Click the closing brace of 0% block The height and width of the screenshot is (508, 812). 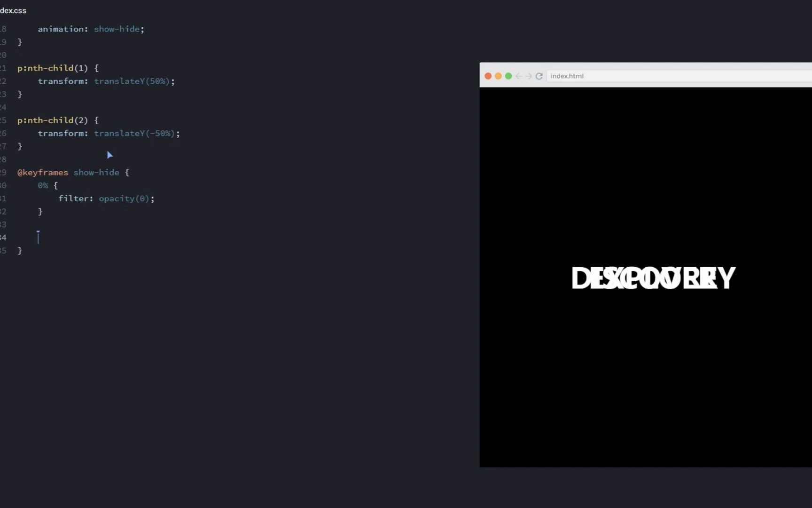coord(40,212)
